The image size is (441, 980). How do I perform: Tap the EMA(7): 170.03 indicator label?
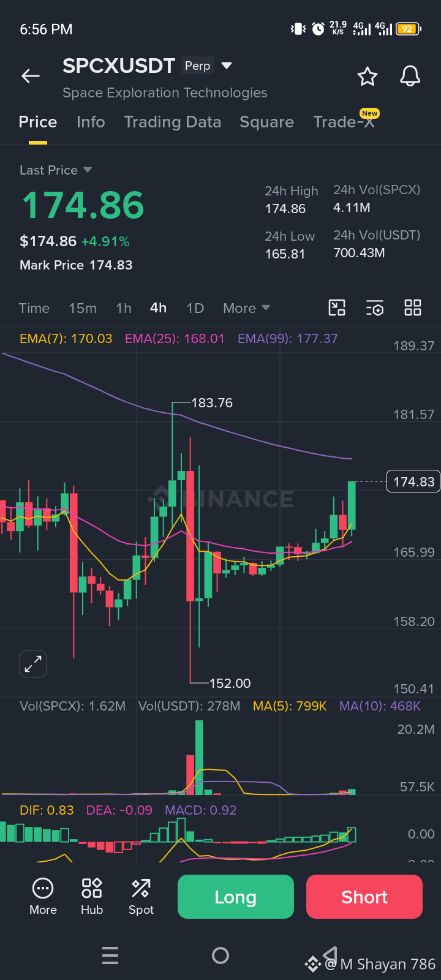coord(66,338)
